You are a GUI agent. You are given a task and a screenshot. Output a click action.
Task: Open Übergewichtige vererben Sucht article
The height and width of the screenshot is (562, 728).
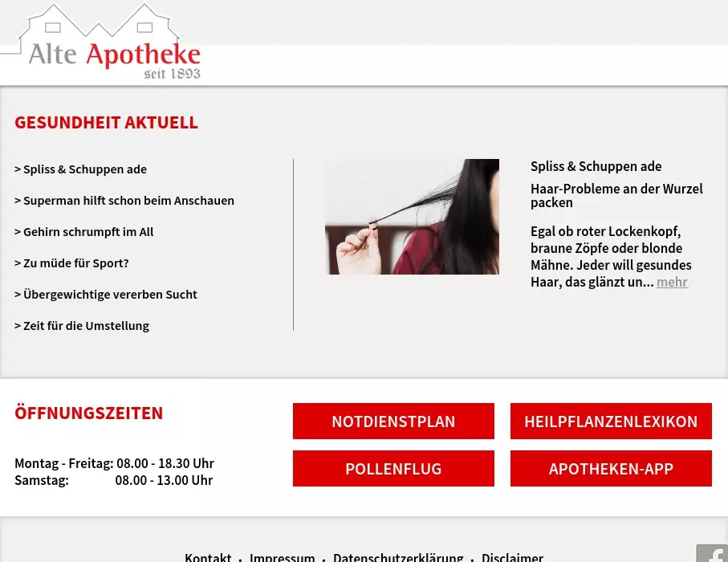click(106, 295)
